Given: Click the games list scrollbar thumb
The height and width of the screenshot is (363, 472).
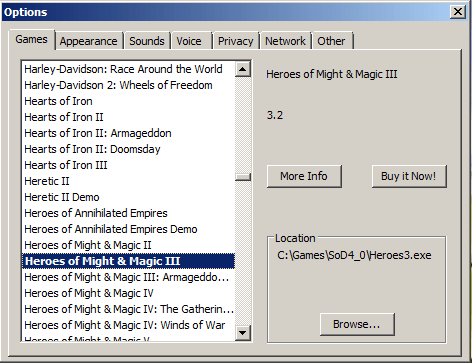Looking at the screenshot, I should pyautogui.click(x=243, y=177).
